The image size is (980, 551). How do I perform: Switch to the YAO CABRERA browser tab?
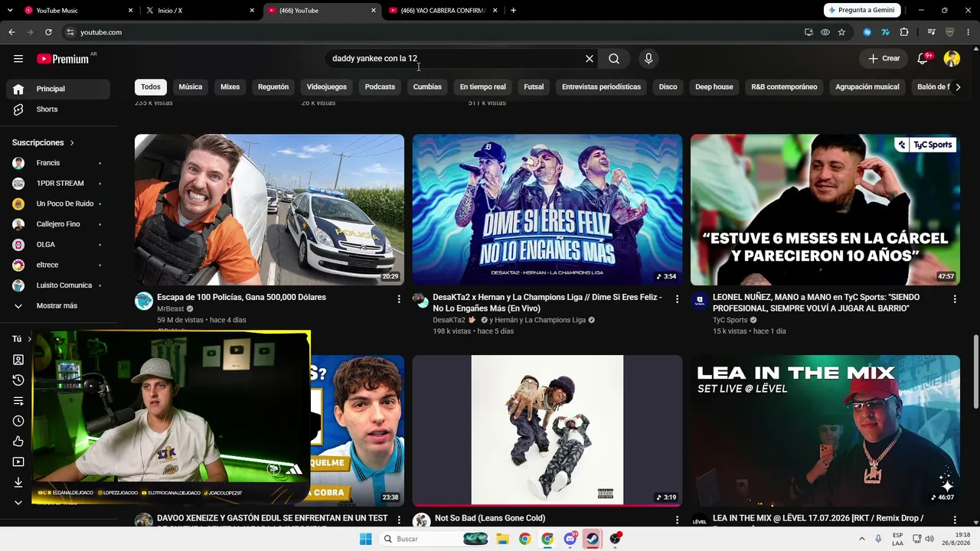(443, 11)
